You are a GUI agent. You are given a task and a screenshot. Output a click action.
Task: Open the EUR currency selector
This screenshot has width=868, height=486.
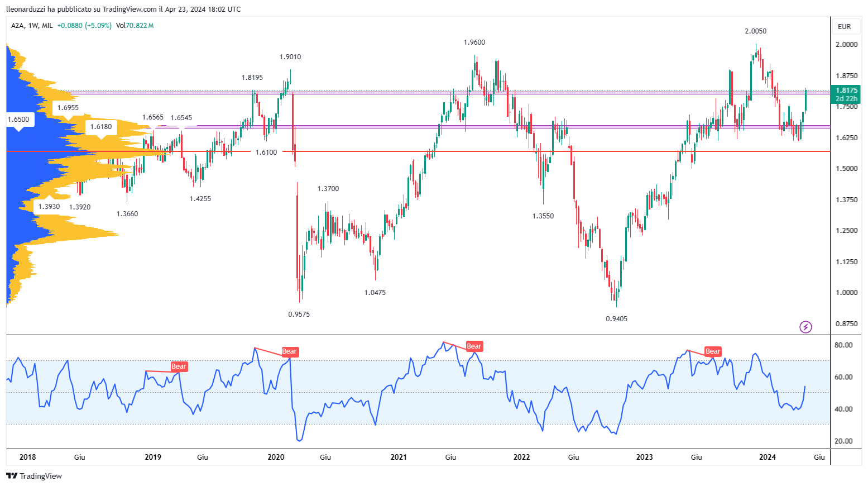[x=845, y=26]
